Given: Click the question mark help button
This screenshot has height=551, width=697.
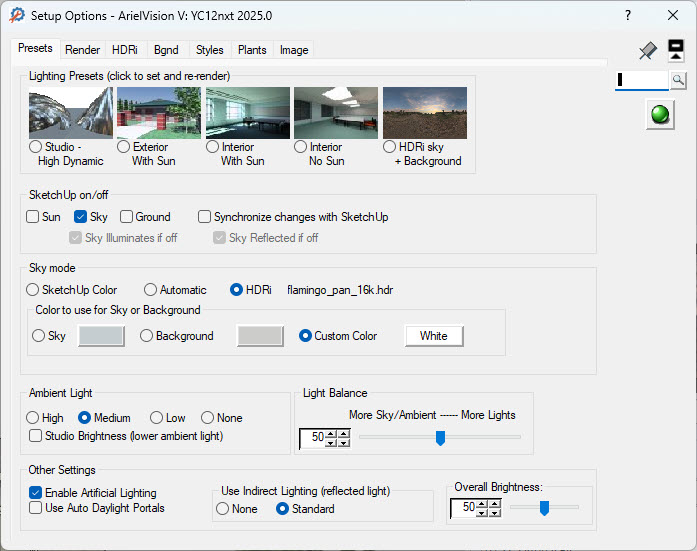Looking at the screenshot, I should (x=627, y=15).
